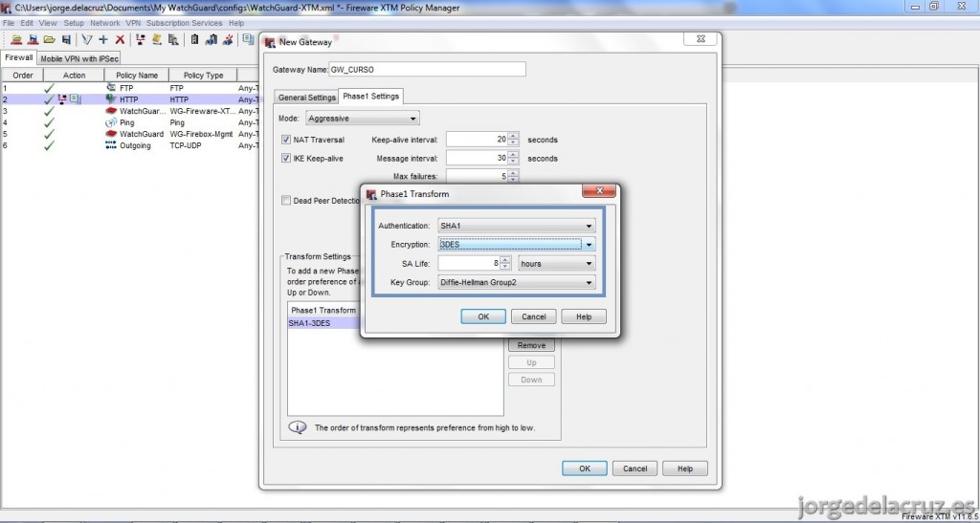Click the Outgoing policy arrows icon
The height and width of the screenshot is (523, 980).
111,145
